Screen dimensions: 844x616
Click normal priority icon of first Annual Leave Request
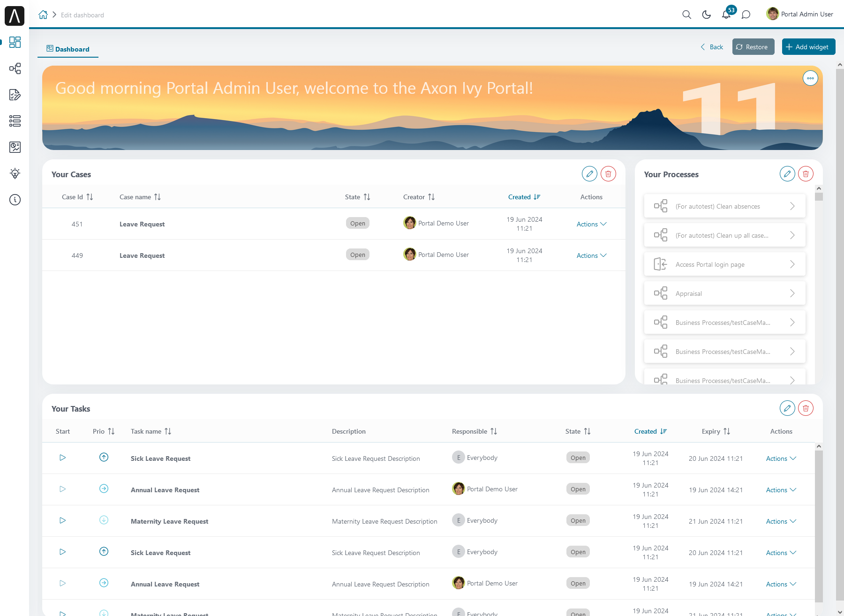click(104, 488)
